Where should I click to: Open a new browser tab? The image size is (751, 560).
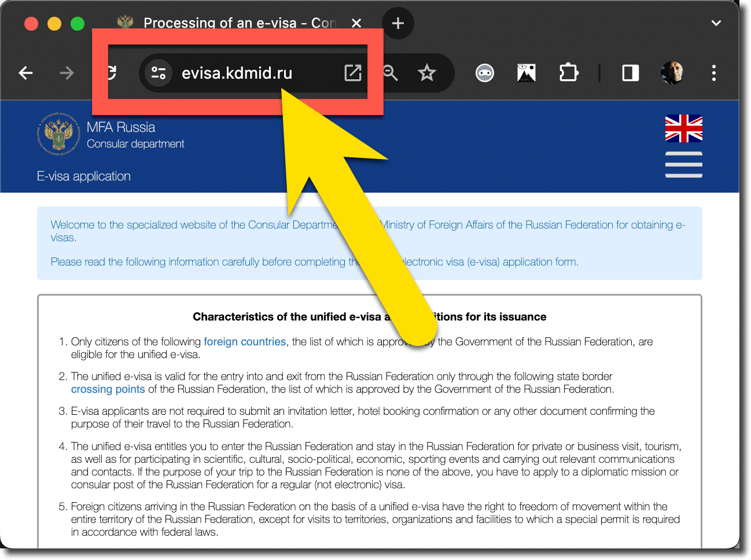[397, 23]
